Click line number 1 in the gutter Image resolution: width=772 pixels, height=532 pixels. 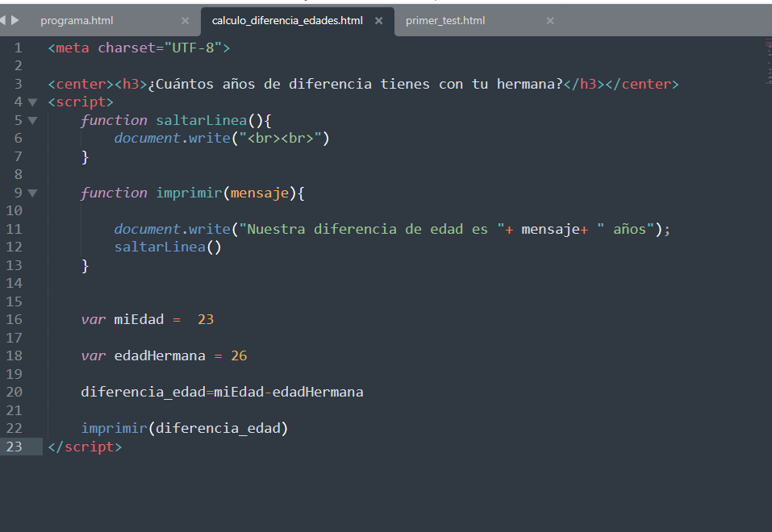click(19, 48)
